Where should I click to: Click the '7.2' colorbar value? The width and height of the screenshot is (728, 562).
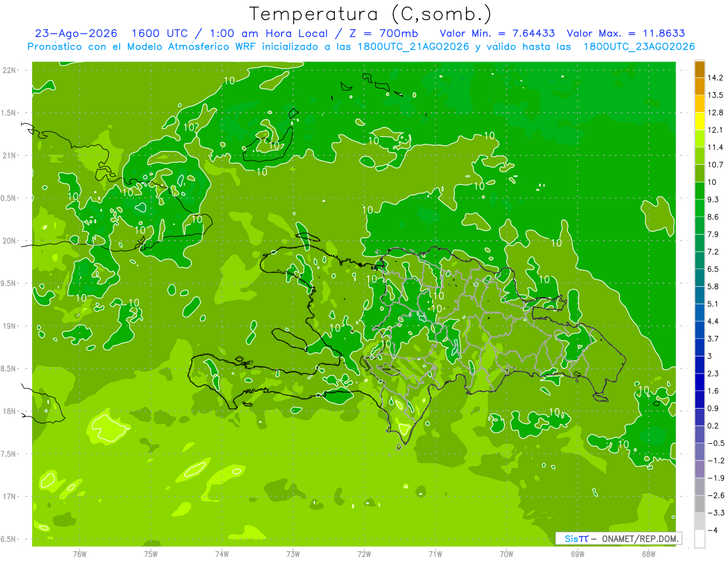714,252
